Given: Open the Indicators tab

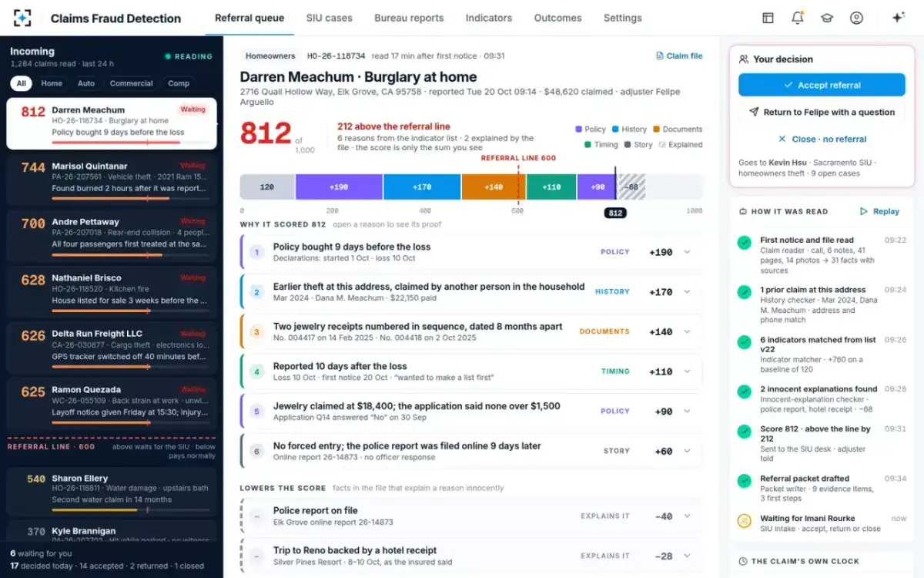Looking at the screenshot, I should coord(489,18).
